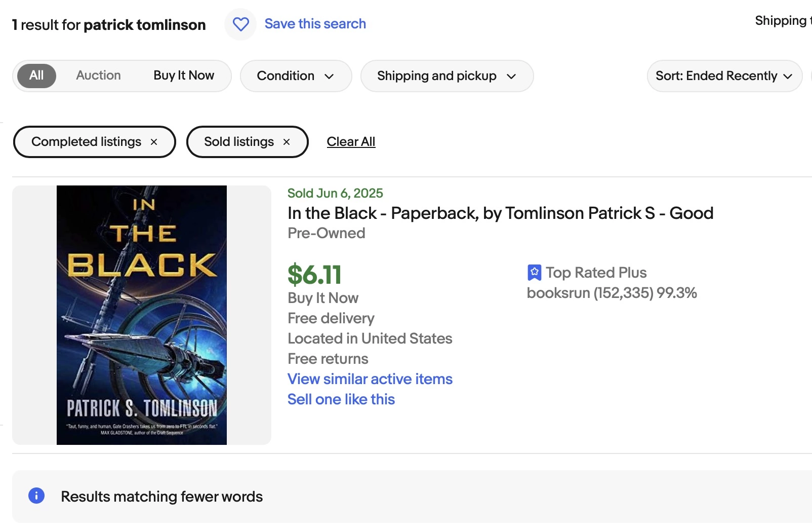Click the Free returns text
The height and width of the screenshot is (529, 812).
pyautogui.click(x=328, y=359)
